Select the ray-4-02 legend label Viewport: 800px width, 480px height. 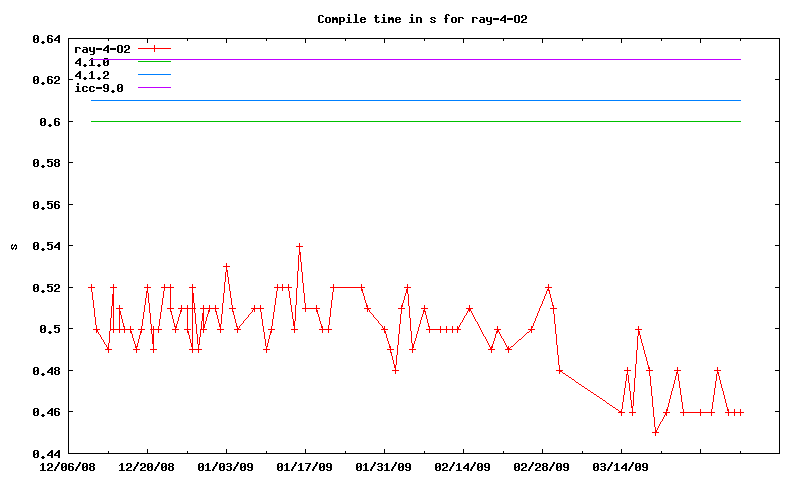click(x=103, y=48)
